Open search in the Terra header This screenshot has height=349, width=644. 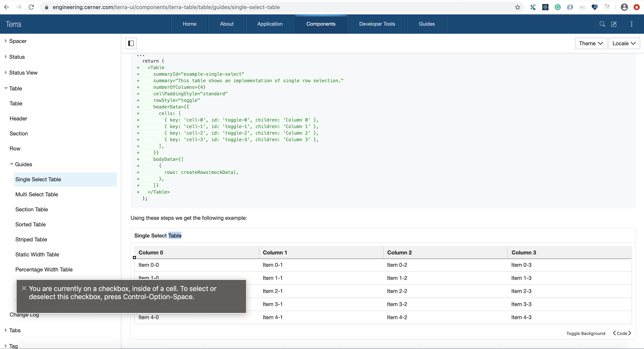tap(602, 24)
